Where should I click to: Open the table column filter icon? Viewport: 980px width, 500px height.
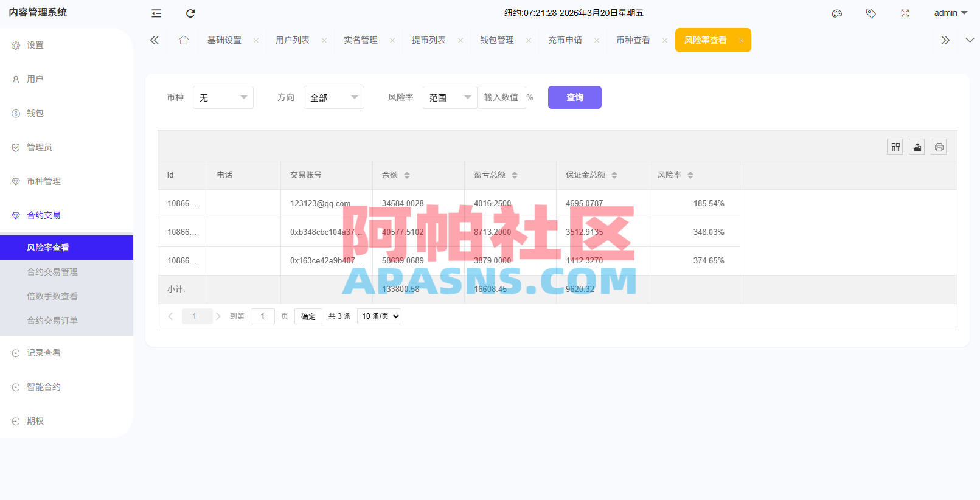point(895,147)
